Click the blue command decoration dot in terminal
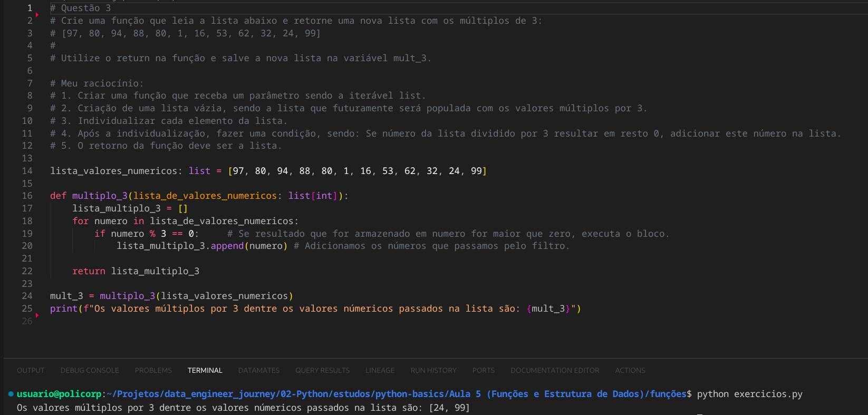 (11, 394)
